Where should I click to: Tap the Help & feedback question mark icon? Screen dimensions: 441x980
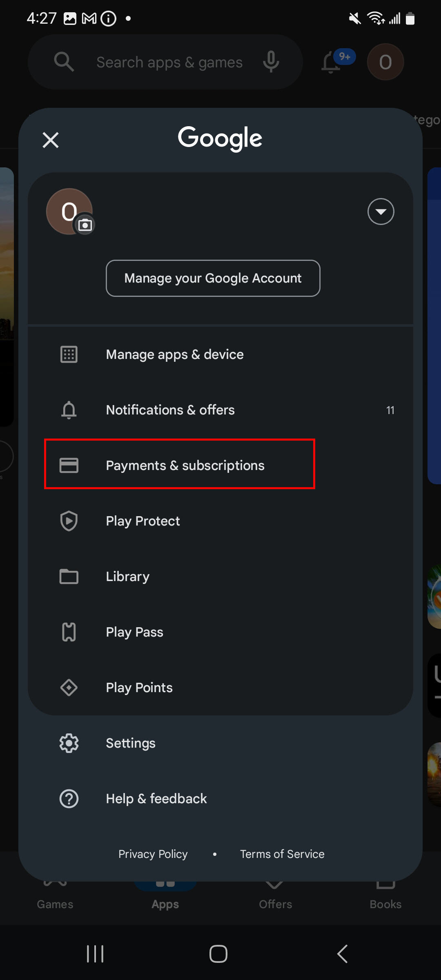(x=69, y=799)
